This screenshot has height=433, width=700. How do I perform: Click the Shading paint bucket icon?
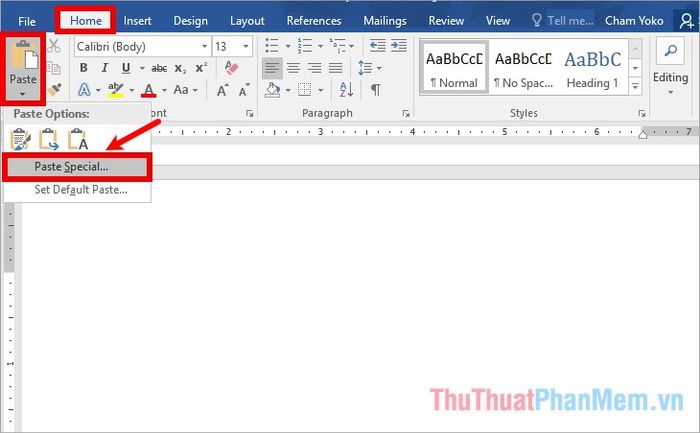pos(272,90)
